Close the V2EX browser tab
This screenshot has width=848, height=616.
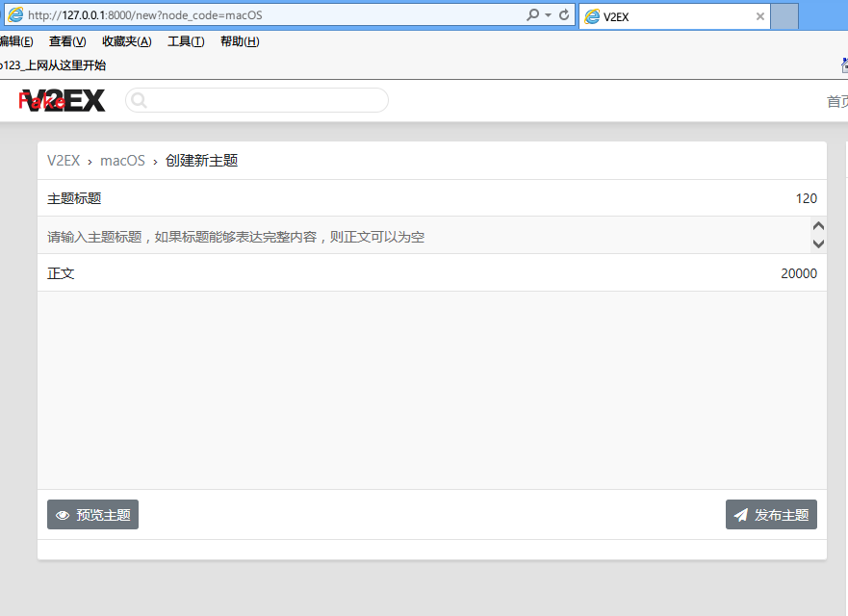[759, 16]
